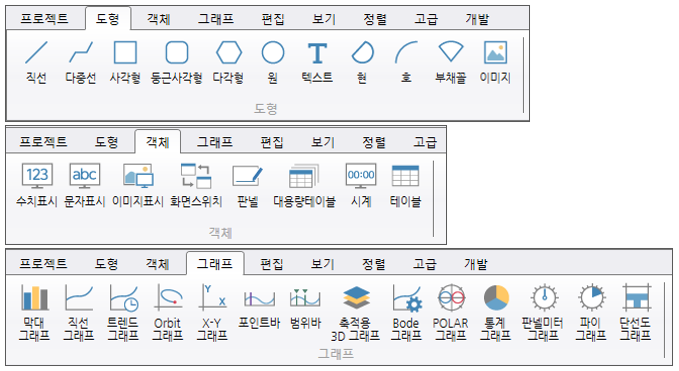Insert a 단선도 그래프 single-line diagram
679x371 pixels.
(636, 312)
